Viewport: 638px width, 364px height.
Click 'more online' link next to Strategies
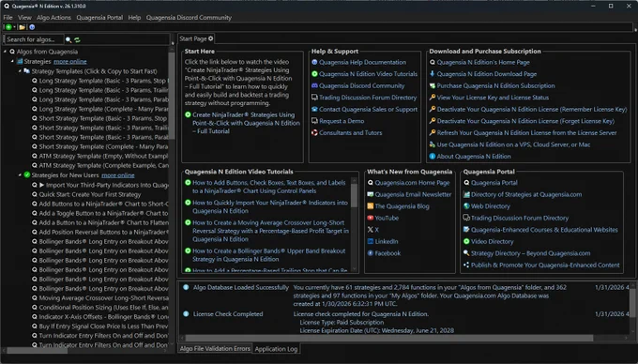click(70, 61)
